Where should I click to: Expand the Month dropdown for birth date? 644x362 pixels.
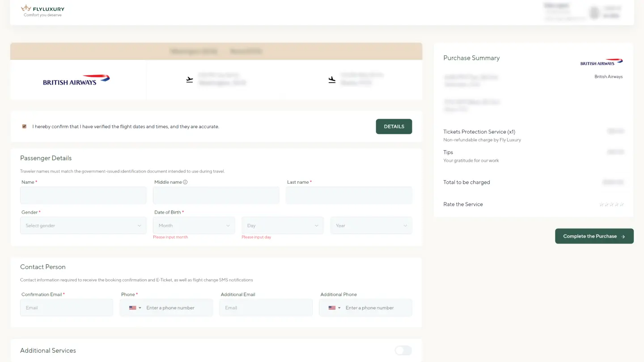tap(194, 226)
